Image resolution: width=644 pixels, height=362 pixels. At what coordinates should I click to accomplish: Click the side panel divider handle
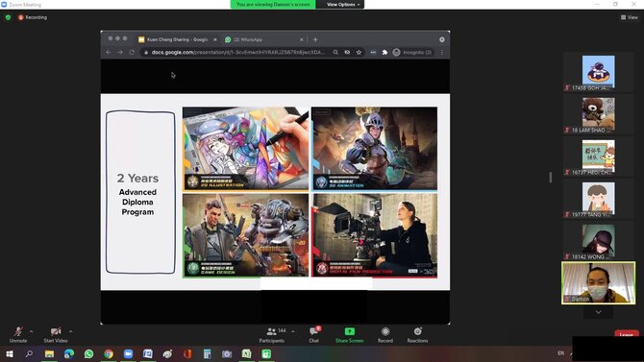pos(551,177)
